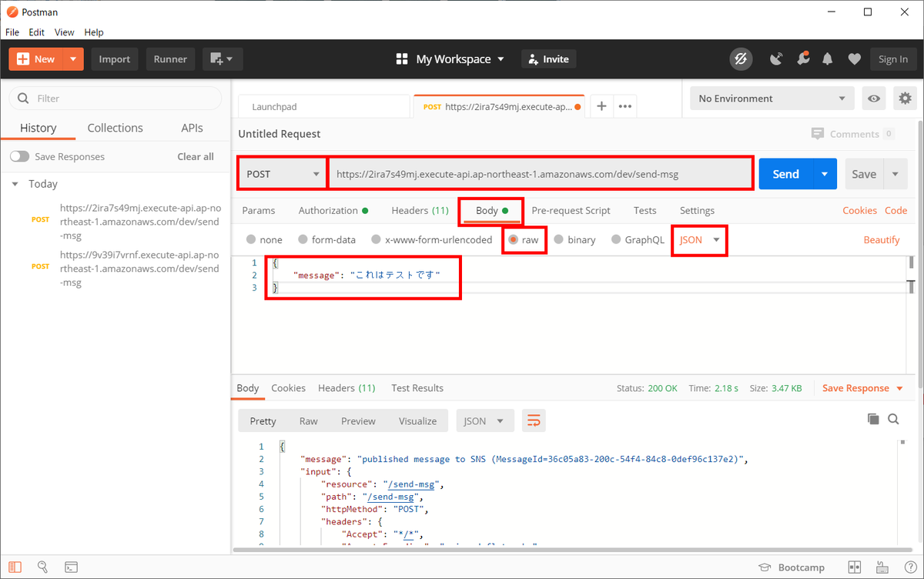Open the Authorization tab

333,210
